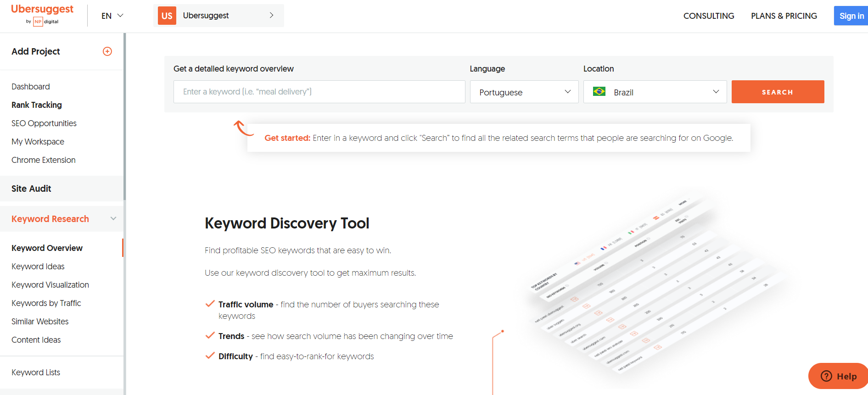Click the "Keyword Discovery Tool" heading

(287, 223)
